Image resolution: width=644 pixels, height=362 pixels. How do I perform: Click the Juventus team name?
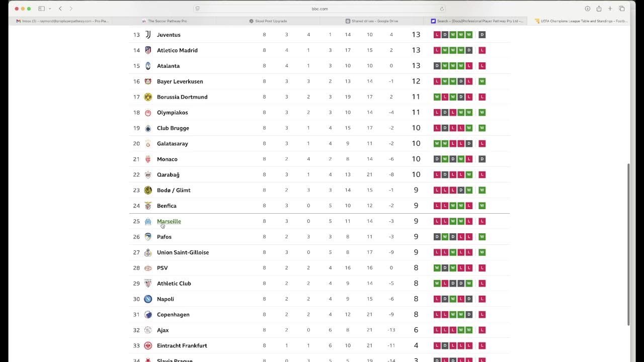[x=169, y=35]
